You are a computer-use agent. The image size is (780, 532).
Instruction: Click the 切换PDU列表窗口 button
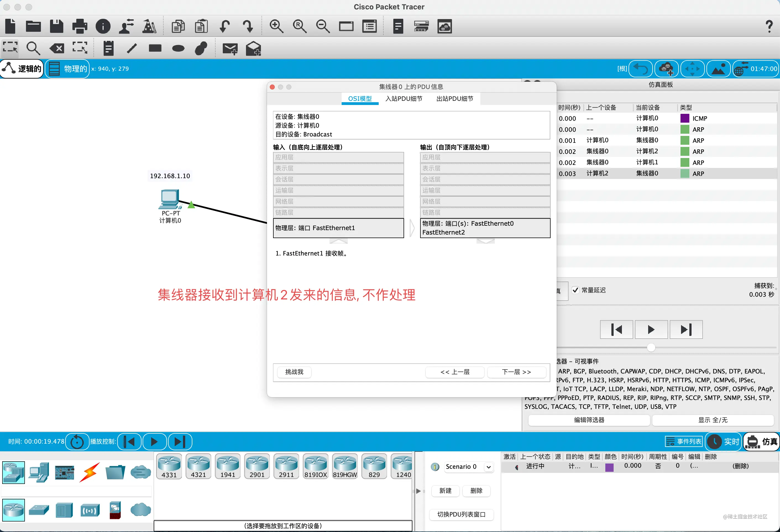point(462,515)
